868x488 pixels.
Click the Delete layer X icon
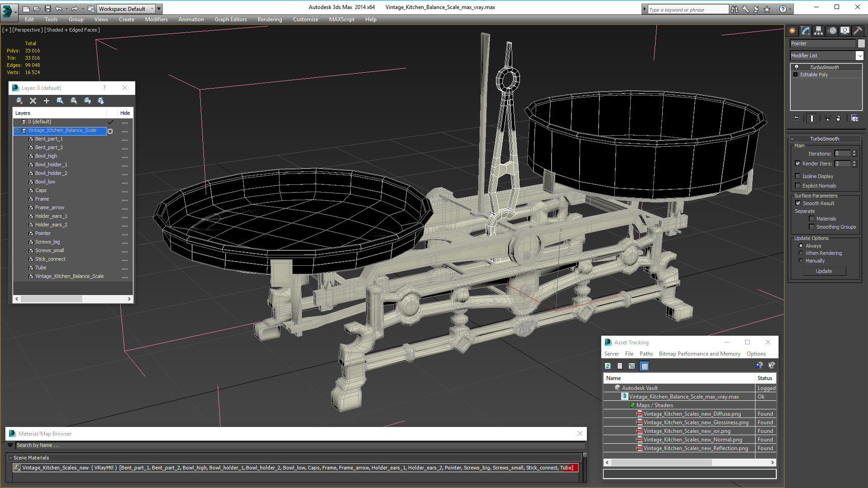click(33, 101)
